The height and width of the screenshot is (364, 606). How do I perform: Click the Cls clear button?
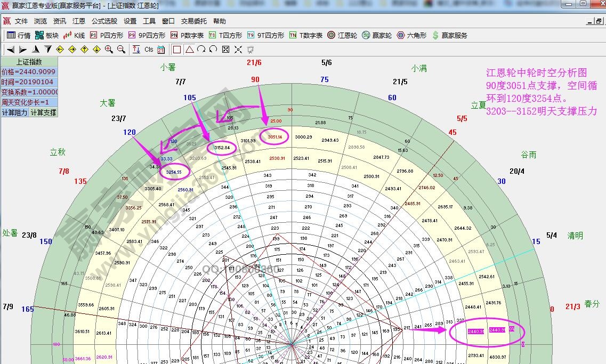click(x=149, y=50)
